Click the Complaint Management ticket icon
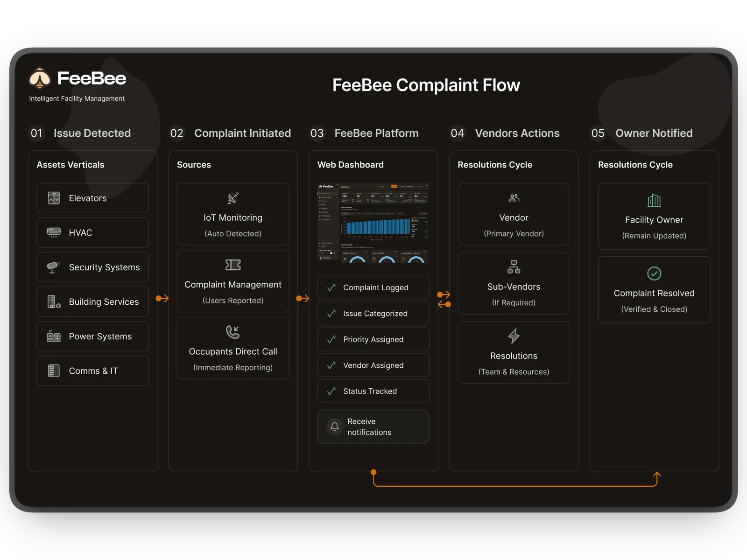The width and height of the screenshot is (747, 560). point(233,265)
